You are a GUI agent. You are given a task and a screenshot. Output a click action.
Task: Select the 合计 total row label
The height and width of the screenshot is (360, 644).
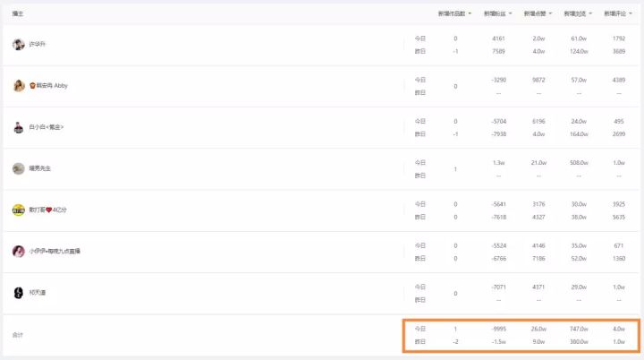pos(18,335)
